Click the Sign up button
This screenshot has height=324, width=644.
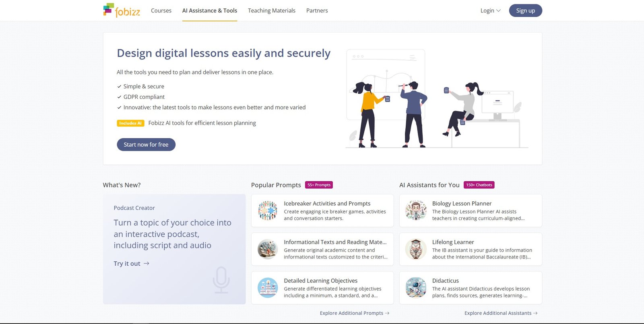coord(525,10)
